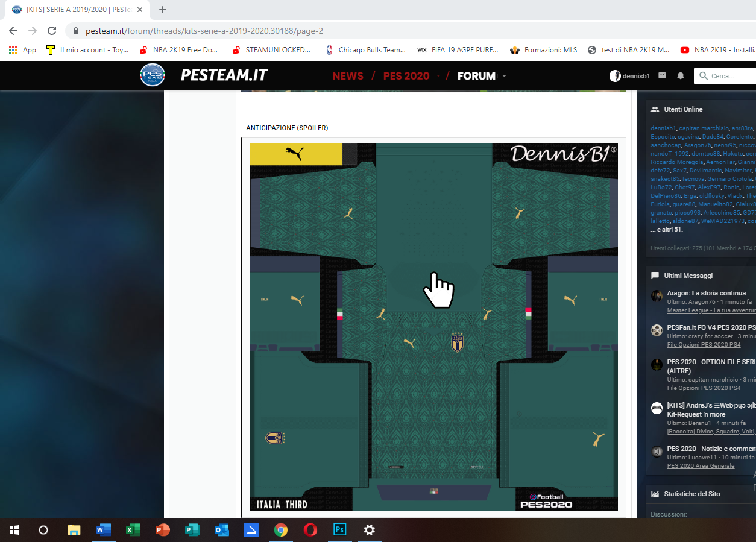The height and width of the screenshot is (542, 756).
Task: Click the browser address bar URL
Action: pos(204,31)
